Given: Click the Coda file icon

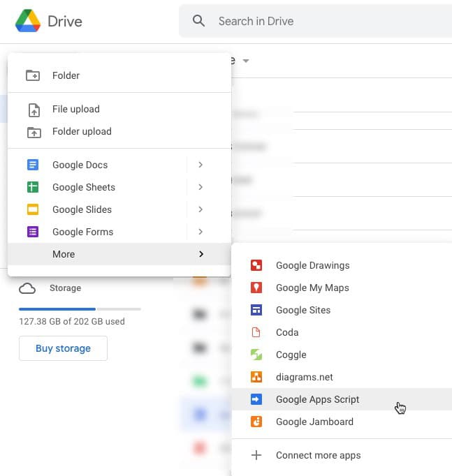Looking at the screenshot, I should (256, 332).
